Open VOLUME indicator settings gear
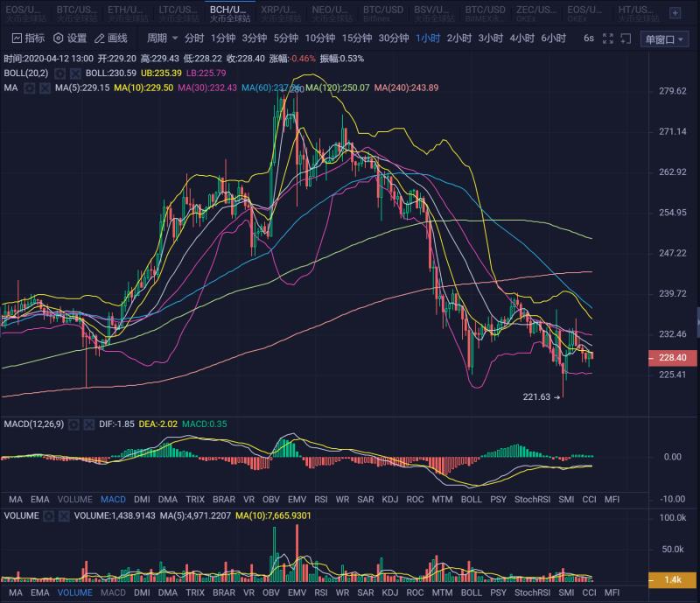 [x=49, y=515]
